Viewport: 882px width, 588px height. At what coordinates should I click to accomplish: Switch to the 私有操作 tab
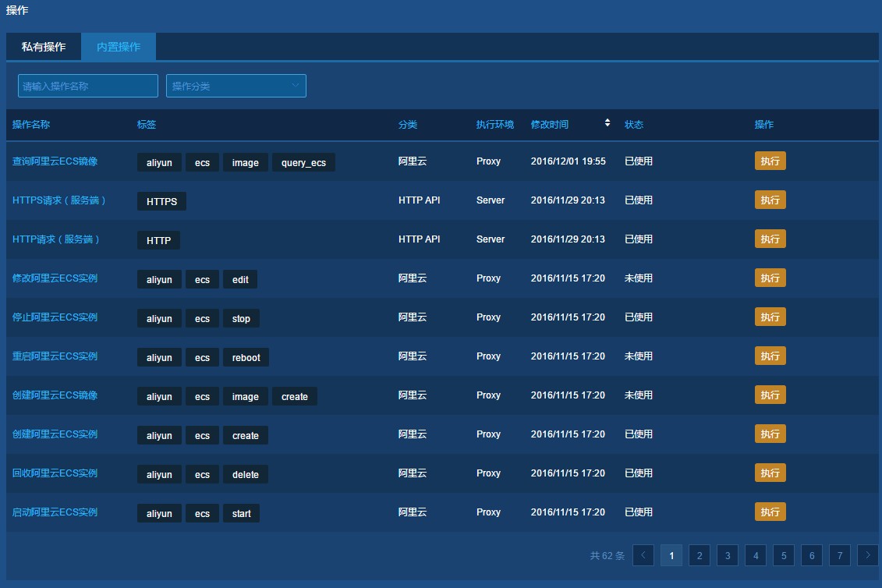[x=44, y=47]
